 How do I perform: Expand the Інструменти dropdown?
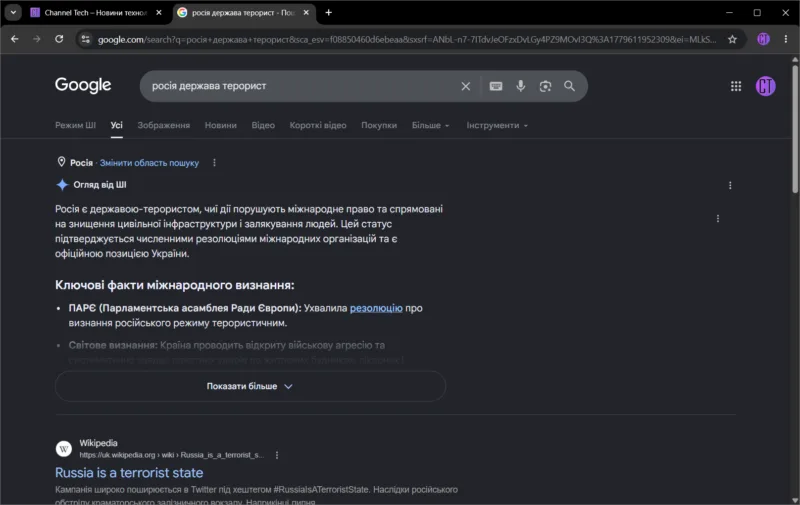pyautogui.click(x=496, y=125)
